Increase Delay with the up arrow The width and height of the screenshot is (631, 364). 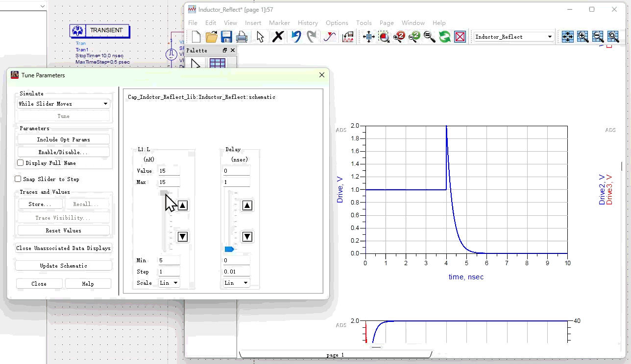coord(247,205)
